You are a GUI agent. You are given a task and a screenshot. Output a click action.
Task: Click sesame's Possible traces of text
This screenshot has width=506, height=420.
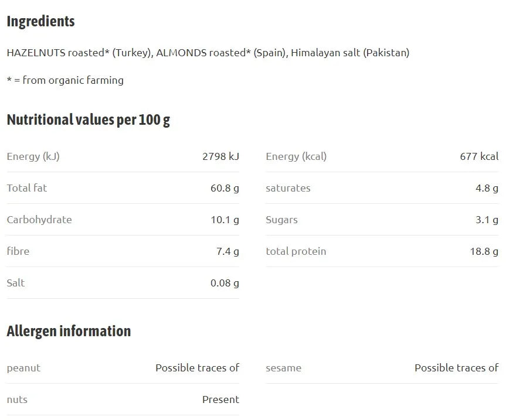point(456,368)
